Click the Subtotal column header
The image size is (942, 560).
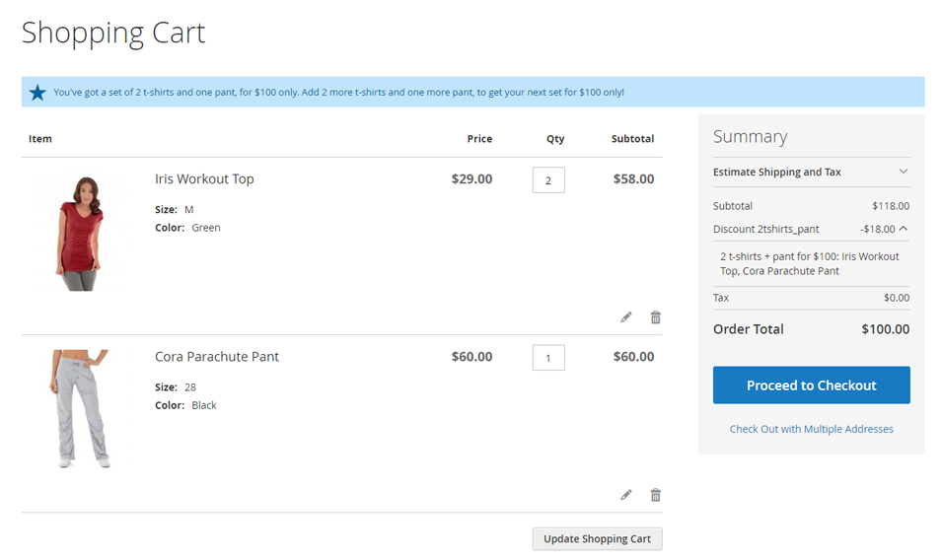[632, 139]
